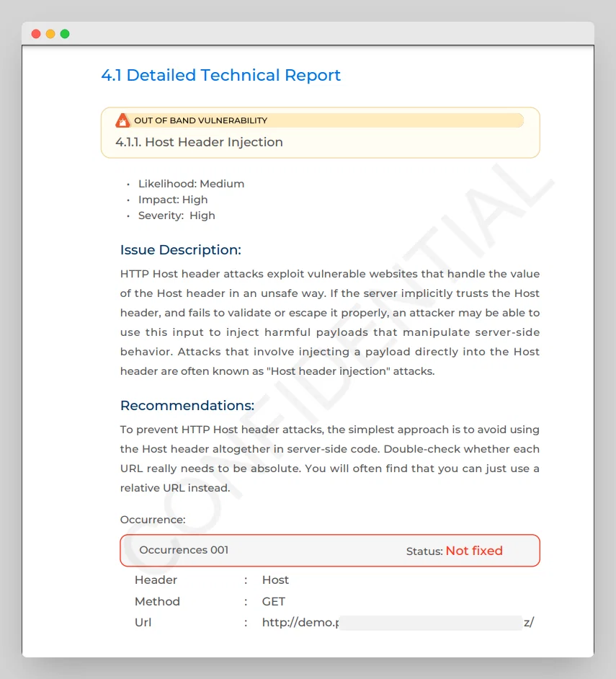Select the 'Issue Description:' heading
The height and width of the screenshot is (679, 616).
coord(181,250)
